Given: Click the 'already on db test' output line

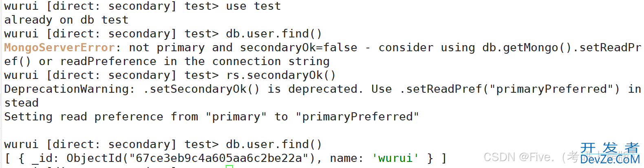Looking at the screenshot, I should click(x=66, y=20).
